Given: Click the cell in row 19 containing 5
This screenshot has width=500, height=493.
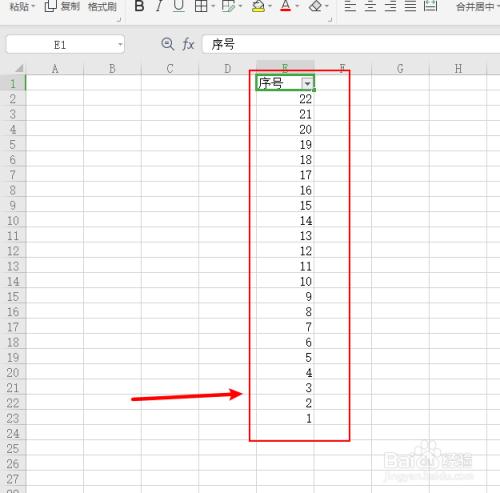Looking at the screenshot, I should click(x=285, y=357).
